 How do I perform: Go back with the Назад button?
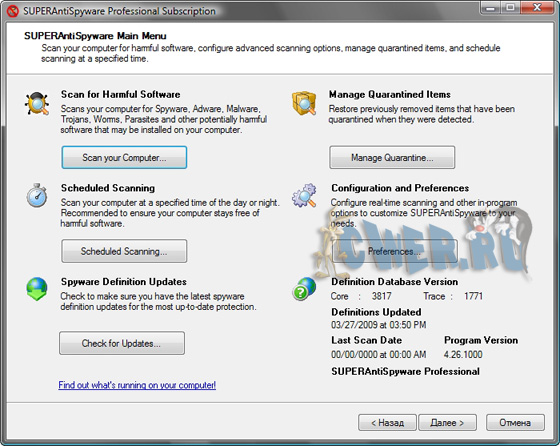(x=387, y=422)
